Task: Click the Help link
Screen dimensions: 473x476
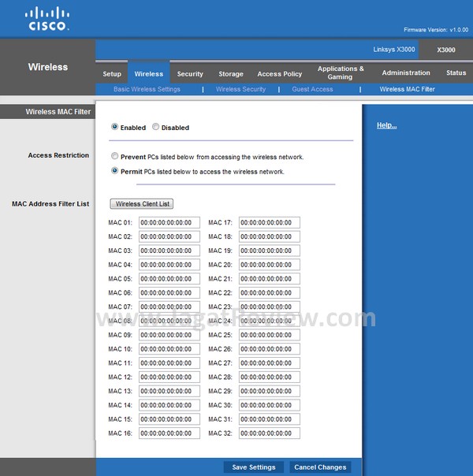Action: click(386, 125)
